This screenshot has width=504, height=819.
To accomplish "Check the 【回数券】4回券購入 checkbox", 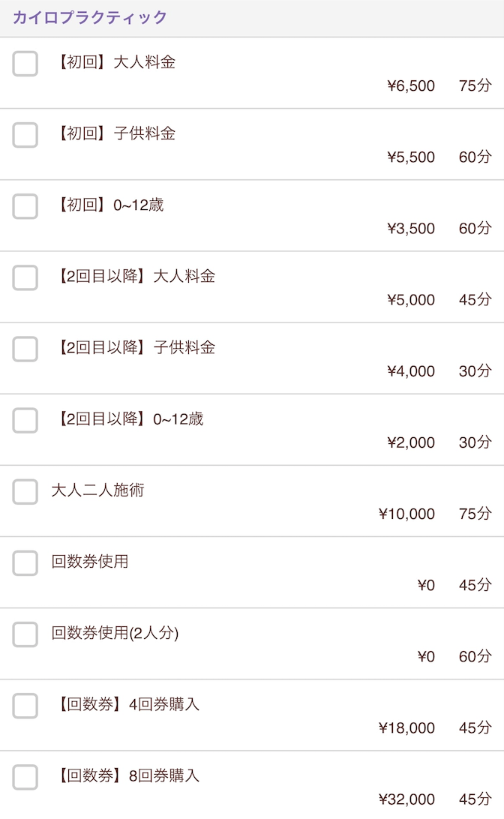I will coord(25,706).
